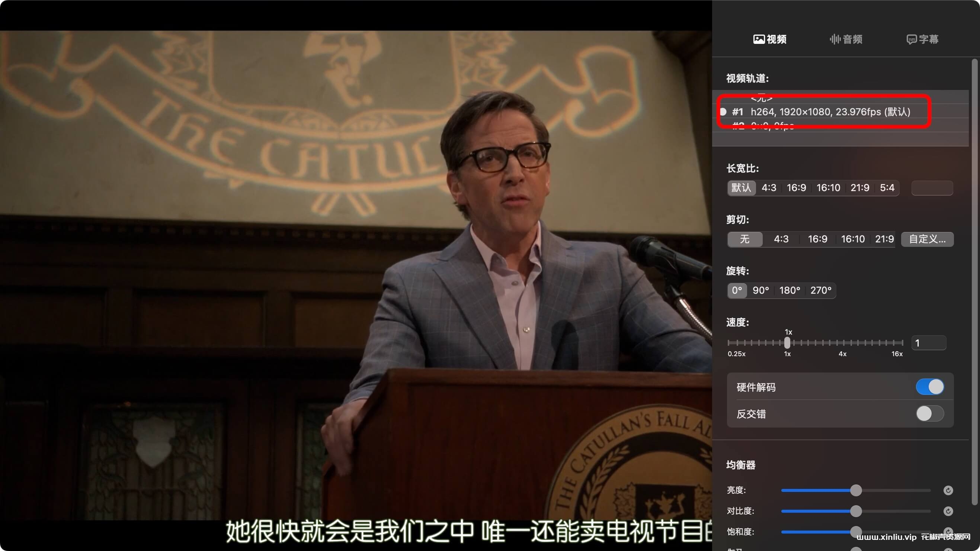Switch to the 视频 tab
The image size is (980, 551).
click(770, 39)
